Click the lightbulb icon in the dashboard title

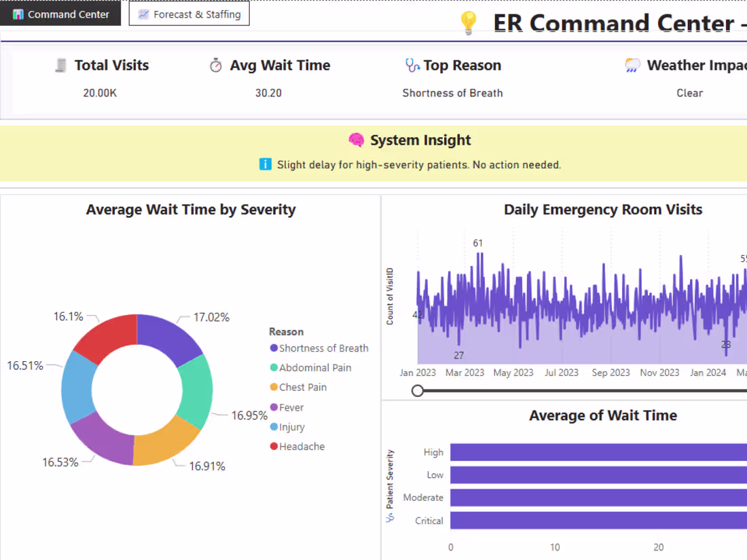tap(469, 22)
